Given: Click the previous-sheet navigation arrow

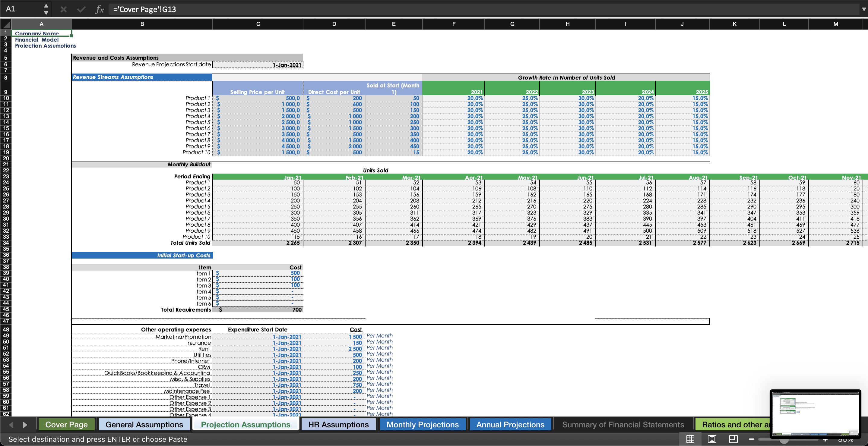Looking at the screenshot, I should coord(12,425).
